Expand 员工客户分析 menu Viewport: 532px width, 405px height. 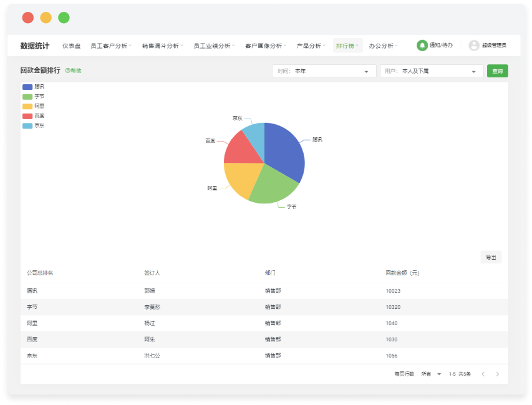point(110,46)
